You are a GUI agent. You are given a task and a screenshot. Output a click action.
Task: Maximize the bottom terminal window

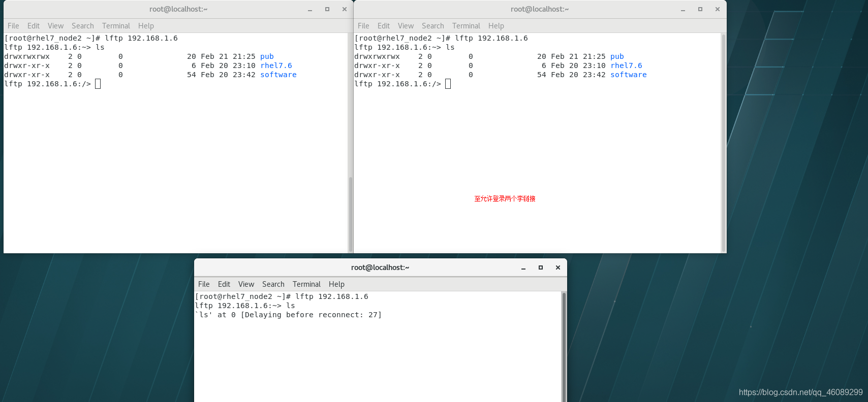coord(541,267)
